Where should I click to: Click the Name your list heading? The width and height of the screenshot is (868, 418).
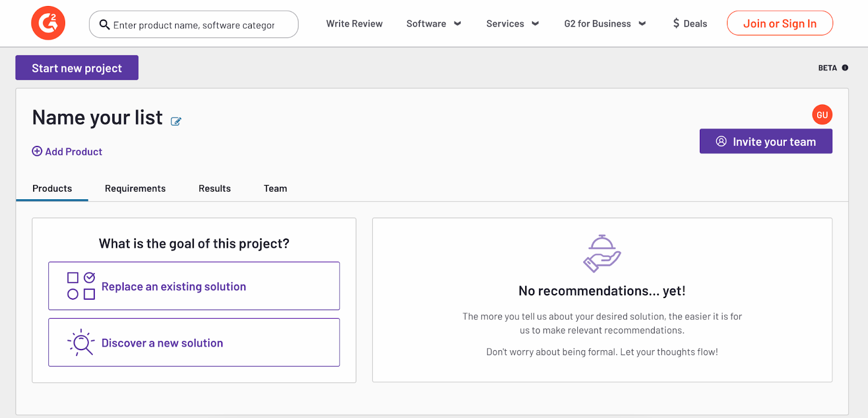pyautogui.click(x=98, y=117)
